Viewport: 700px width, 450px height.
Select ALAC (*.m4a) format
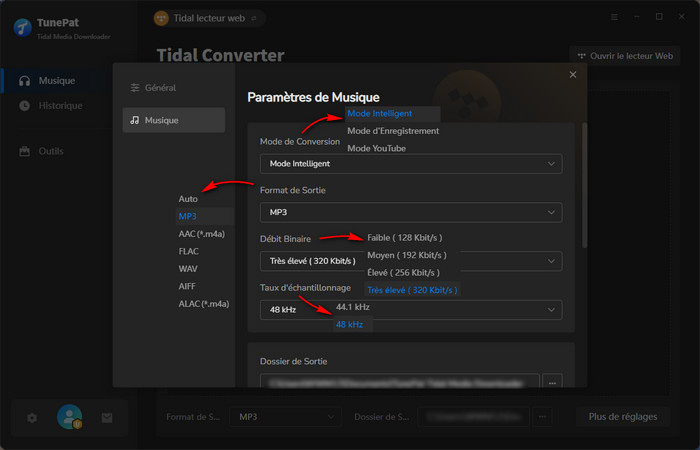[x=204, y=304]
